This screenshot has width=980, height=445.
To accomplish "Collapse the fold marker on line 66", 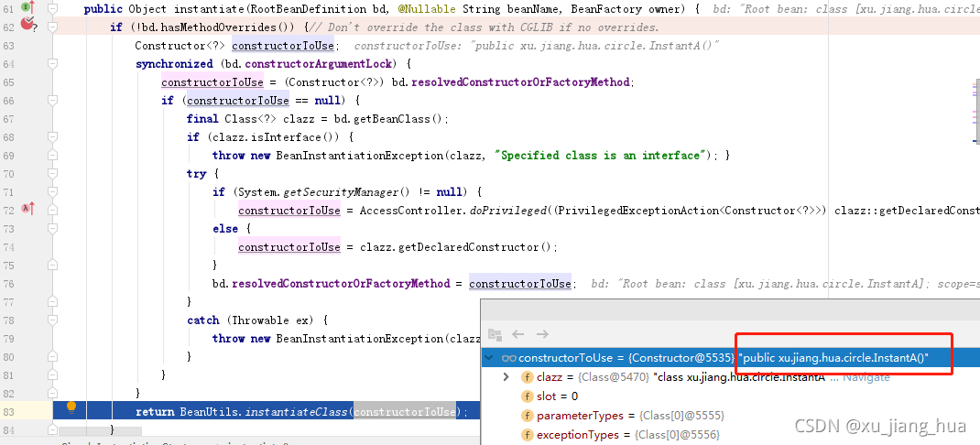I will click(52, 101).
